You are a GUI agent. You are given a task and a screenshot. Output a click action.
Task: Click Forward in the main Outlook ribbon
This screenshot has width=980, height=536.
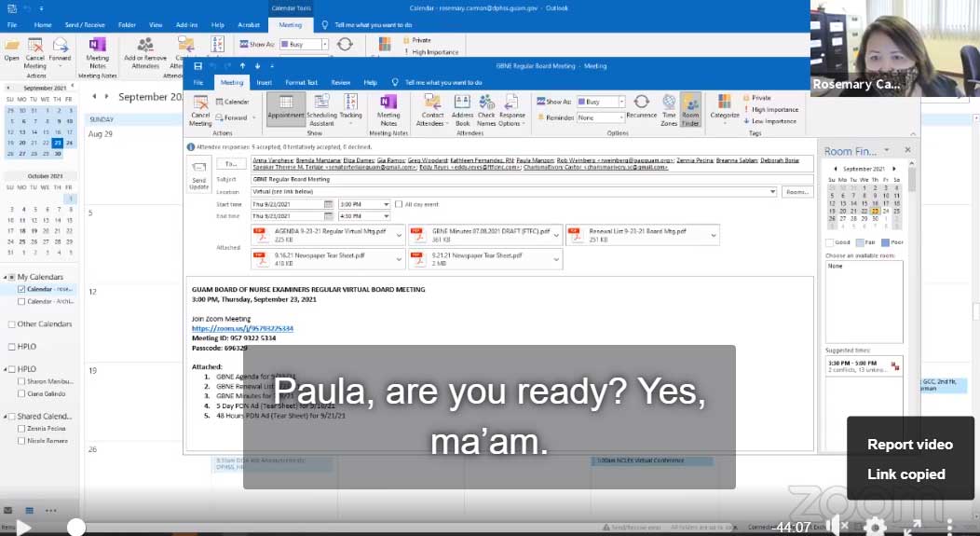pyautogui.click(x=60, y=50)
